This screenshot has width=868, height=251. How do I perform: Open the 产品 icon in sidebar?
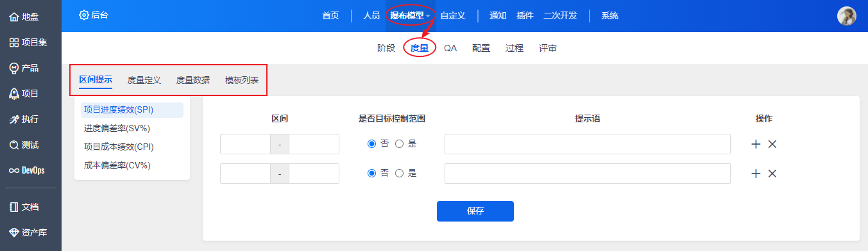point(13,68)
